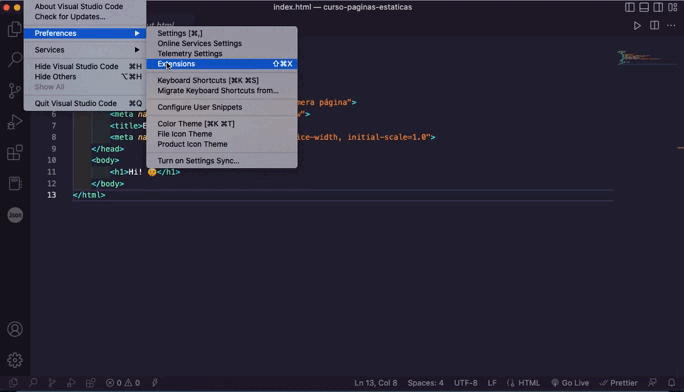The image size is (684, 392).
Task: Open the Accounts icon in activity bar
Action: pos(15,329)
